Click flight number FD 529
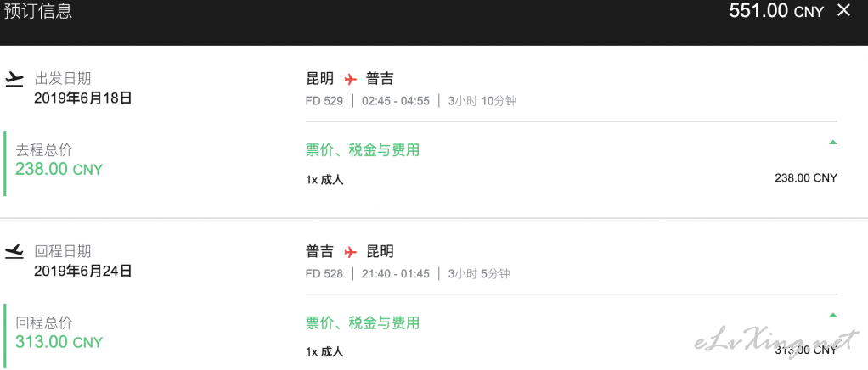 [x=324, y=101]
